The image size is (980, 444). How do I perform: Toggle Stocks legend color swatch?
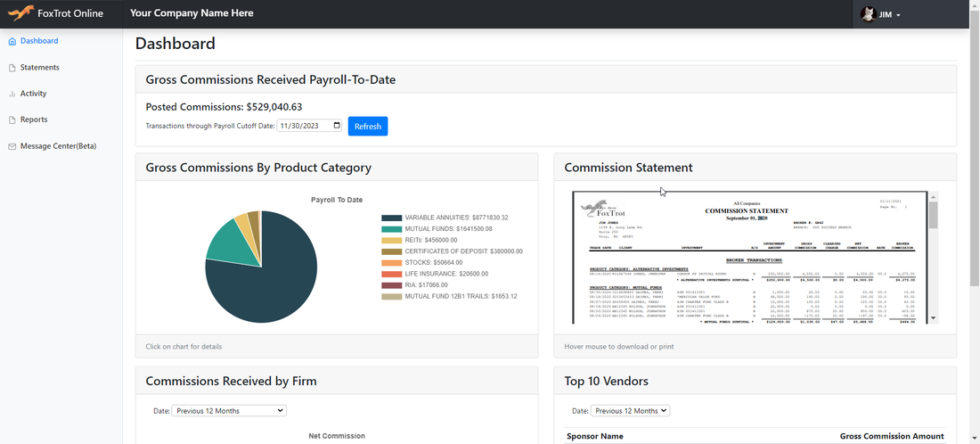pos(391,263)
